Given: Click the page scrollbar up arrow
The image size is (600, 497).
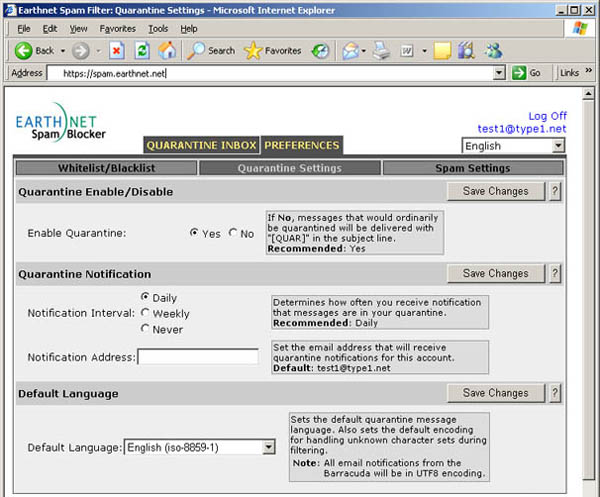Looking at the screenshot, I should click(x=588, y=93).
